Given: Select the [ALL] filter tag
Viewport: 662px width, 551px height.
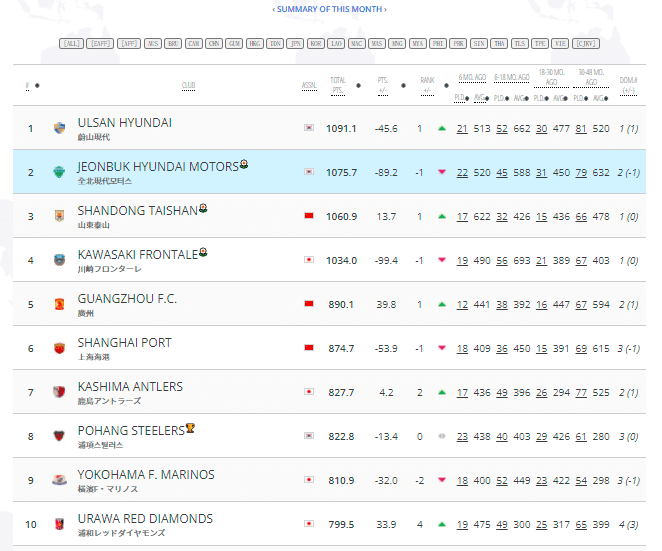Looking at the screenshot, I should (x=71, y=44).
